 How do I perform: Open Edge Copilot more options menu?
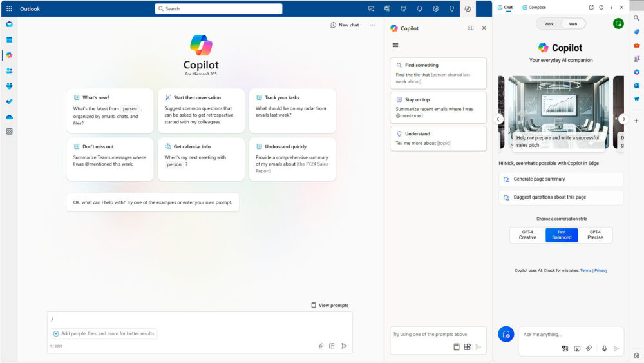coord(611,7)
